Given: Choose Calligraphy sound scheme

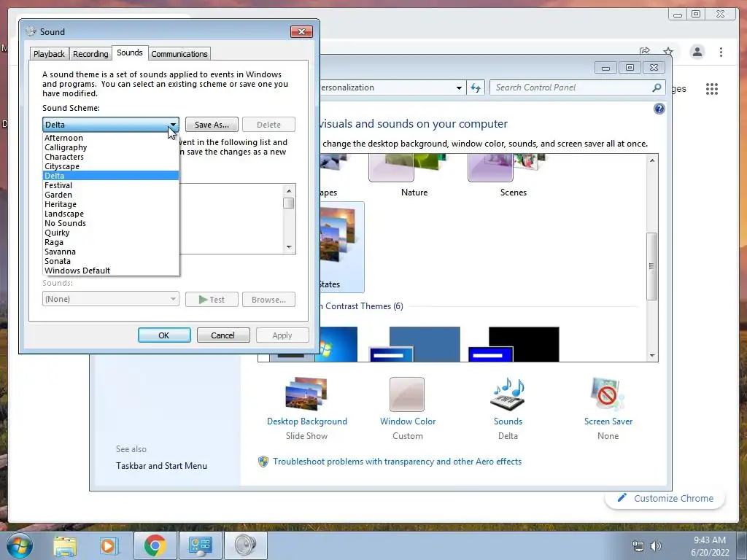Looking at the screenshot, I should pos(111,147).
